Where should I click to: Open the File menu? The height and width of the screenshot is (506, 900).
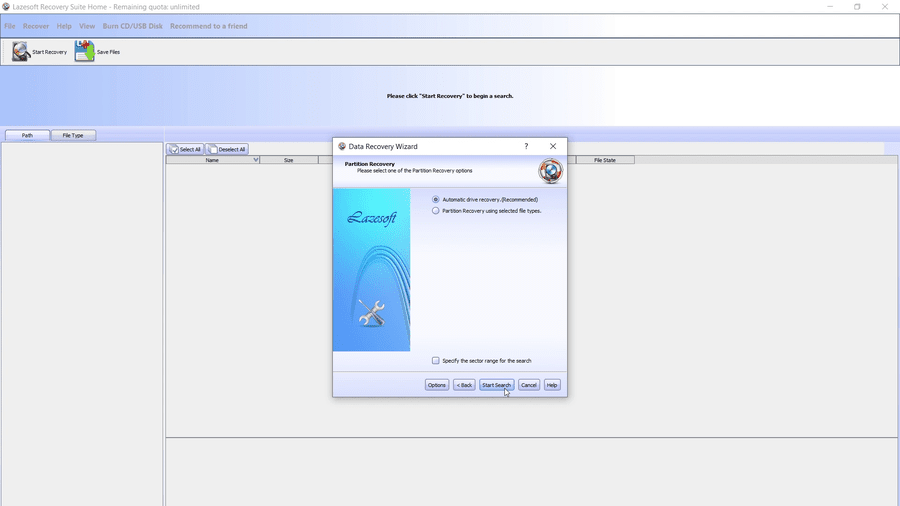(x=10, y=26)
